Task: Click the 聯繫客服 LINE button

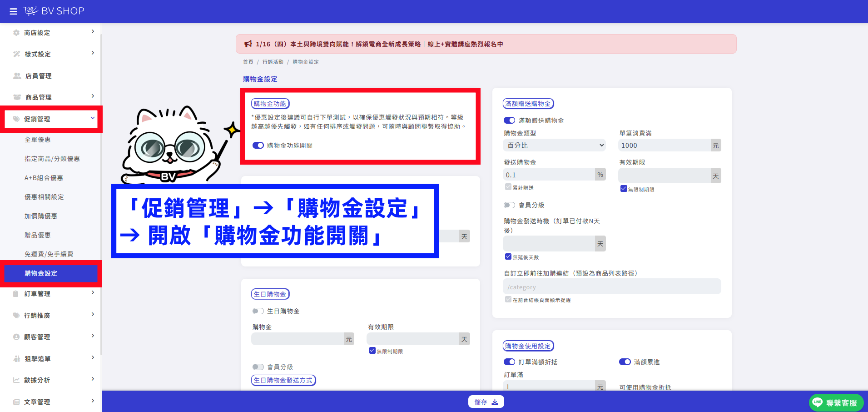Action: pyautogui.click(x=836, y=402)
